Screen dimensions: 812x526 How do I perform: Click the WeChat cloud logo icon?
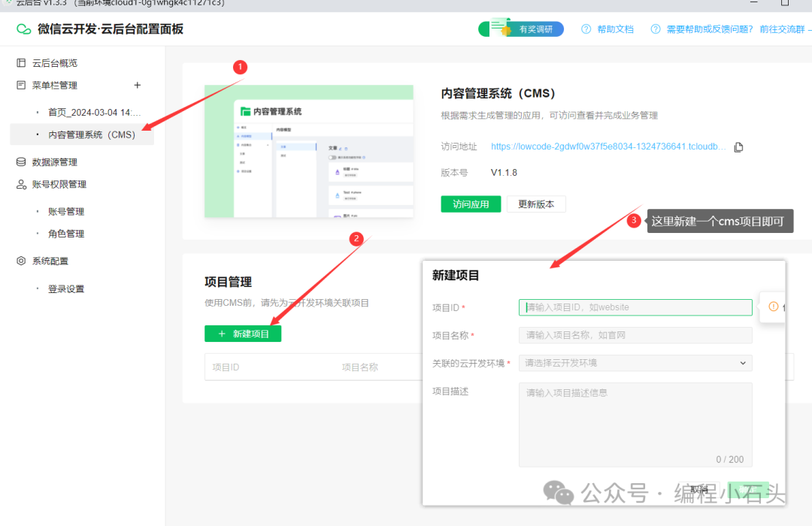coord(24,29)
